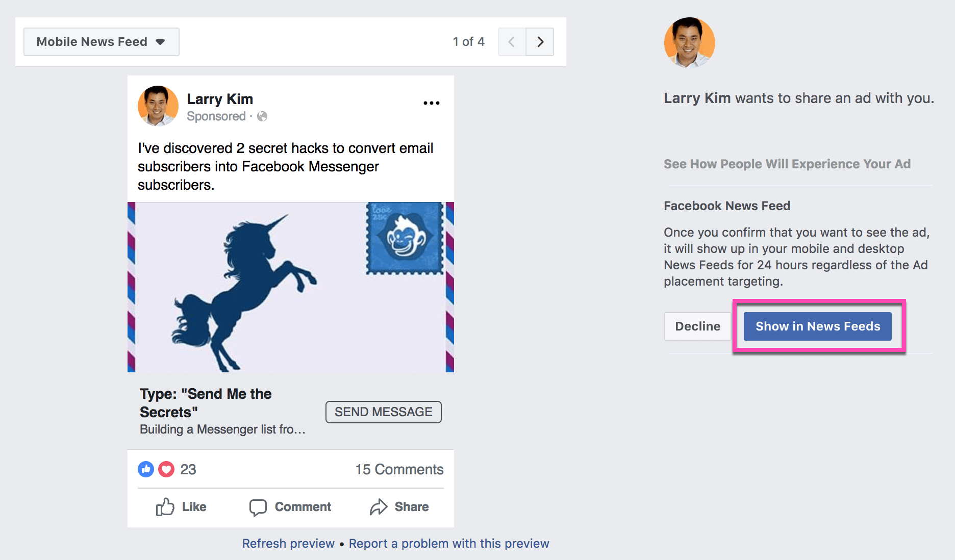955x560 pixels.
Task: Select the Comment speech bubble icon
Action: click(259, 506)
